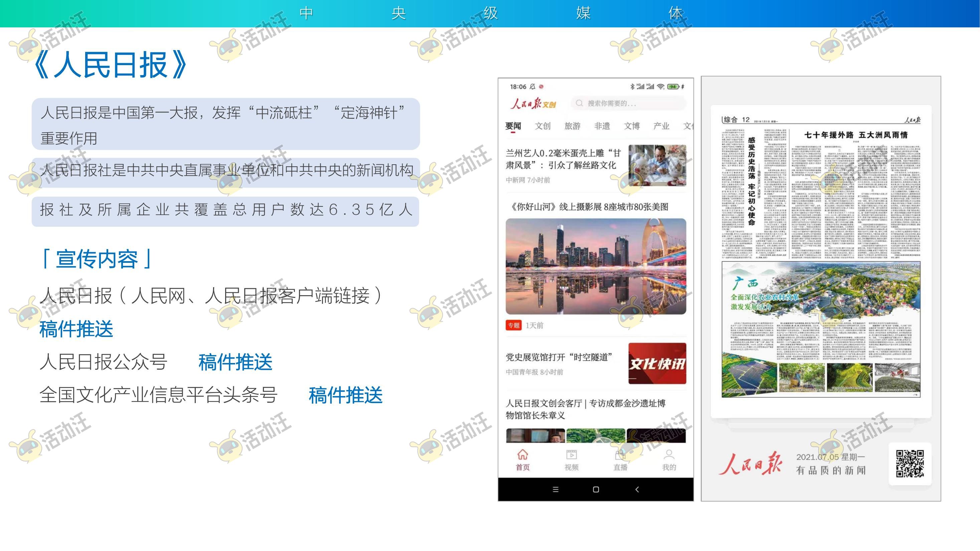Switch to the 非遗 tab

(x=602, y=126)
